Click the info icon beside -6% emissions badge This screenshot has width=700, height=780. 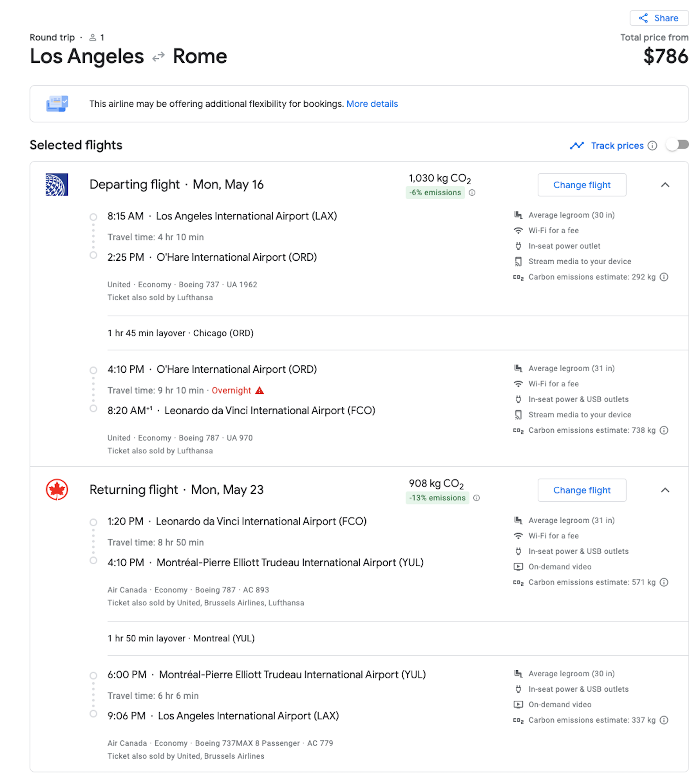[472, 192]
